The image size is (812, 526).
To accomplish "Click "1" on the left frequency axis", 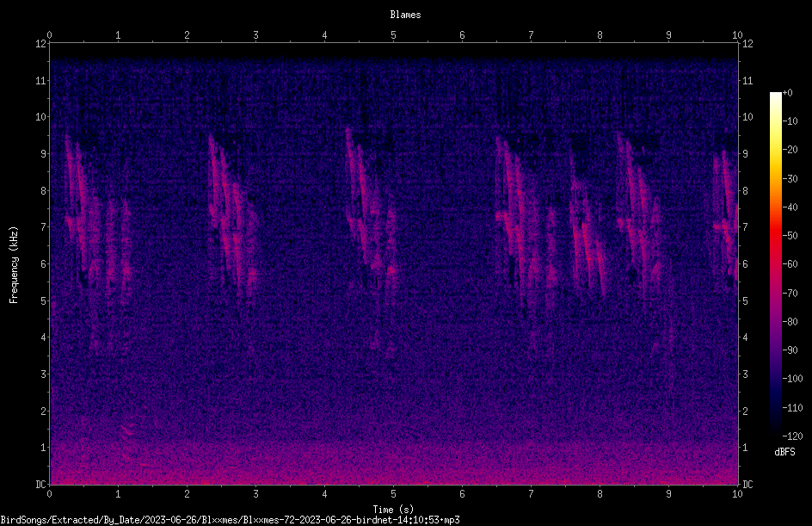I will (x=43, y=448).
